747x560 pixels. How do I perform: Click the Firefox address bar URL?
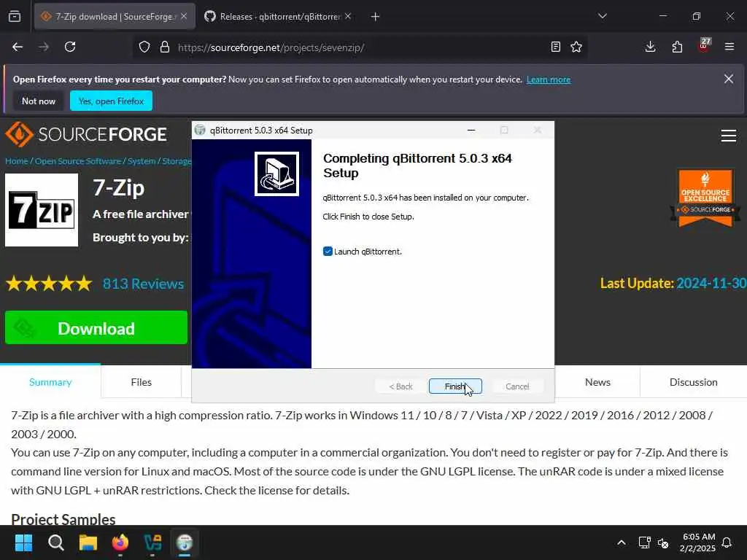pyautogui.click(x=271, y=47)
